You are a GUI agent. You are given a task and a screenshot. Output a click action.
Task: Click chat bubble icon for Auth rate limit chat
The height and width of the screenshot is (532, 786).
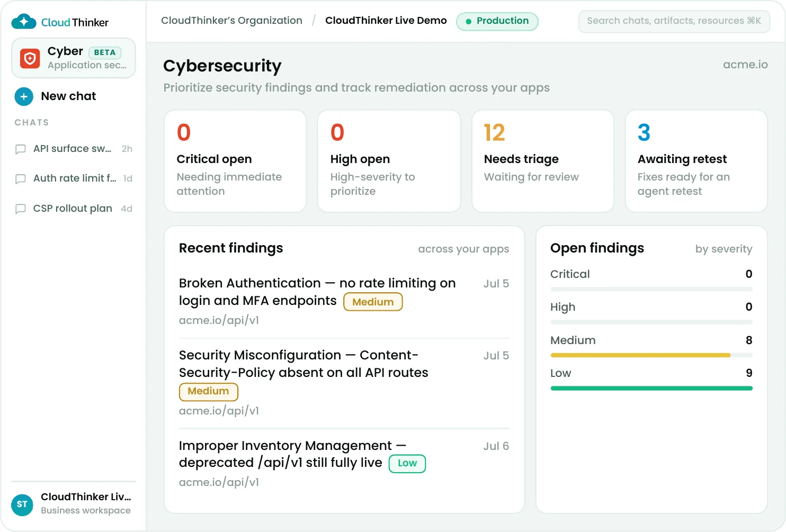(21, 179)
